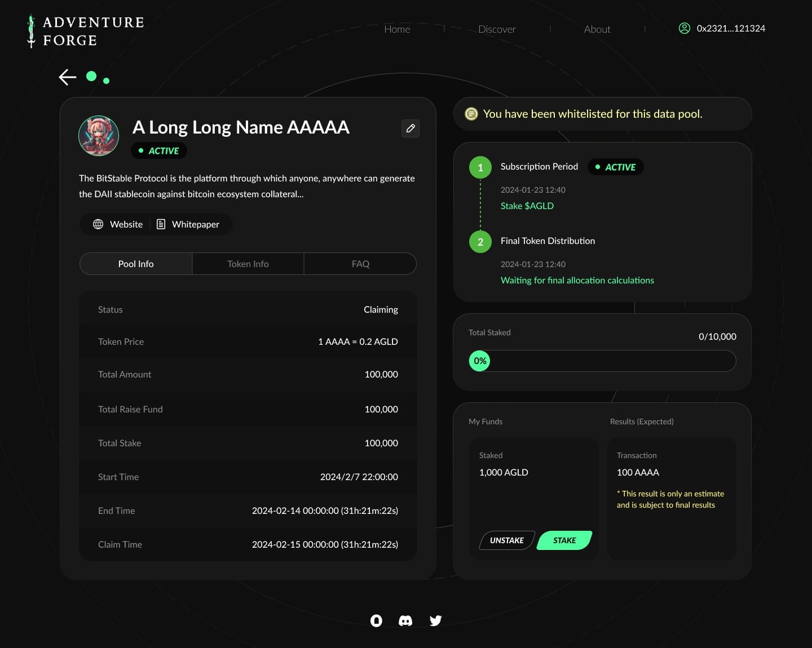Click the Final Token Distribution heading
The width and height of the screenshot is (812, 648).
[548, 241]
